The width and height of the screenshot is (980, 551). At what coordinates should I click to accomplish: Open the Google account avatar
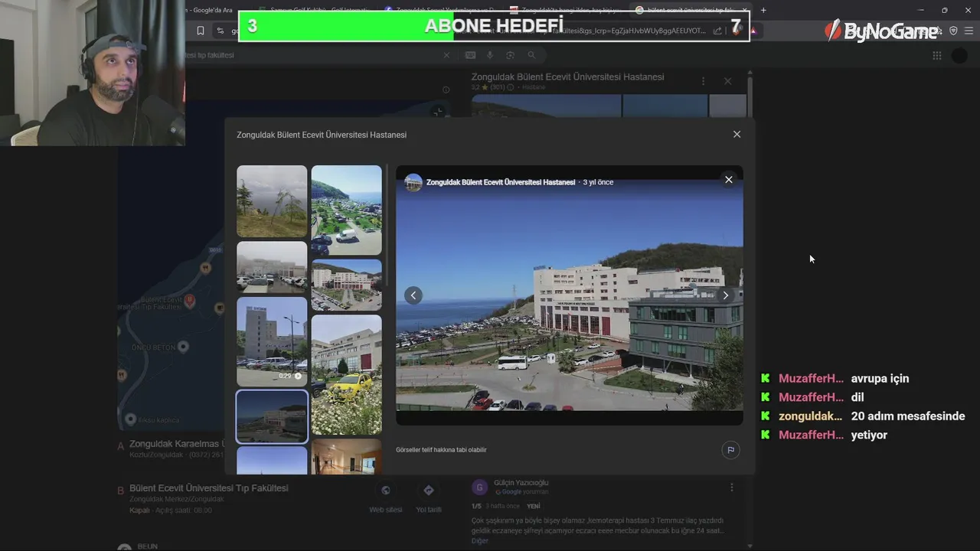959,55
